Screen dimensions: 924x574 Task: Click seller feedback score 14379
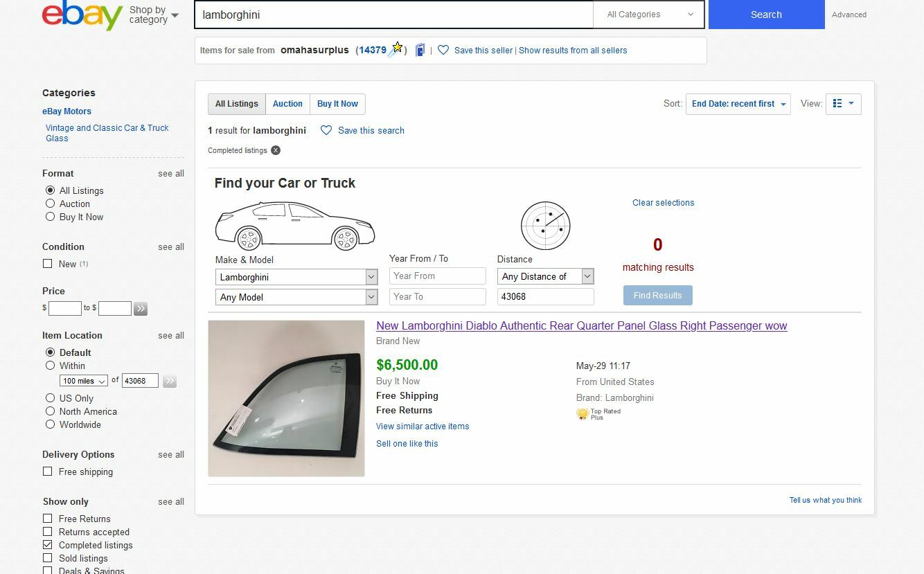373,50
